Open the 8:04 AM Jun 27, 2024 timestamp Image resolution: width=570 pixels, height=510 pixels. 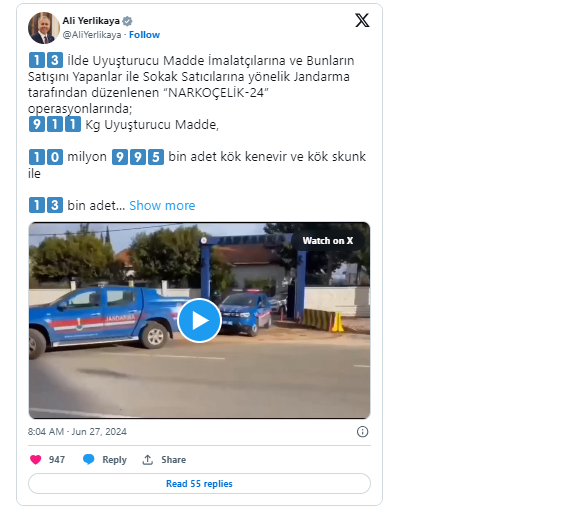77,431
